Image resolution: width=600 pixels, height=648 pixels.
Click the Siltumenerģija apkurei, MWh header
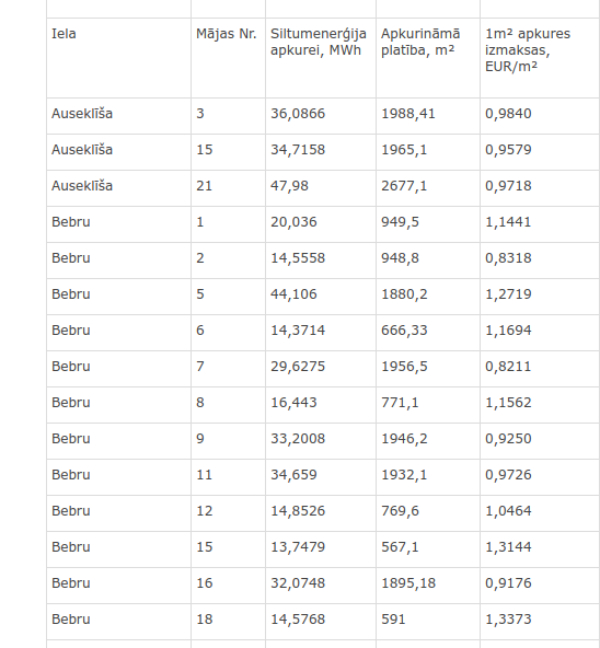click(318, 42)
